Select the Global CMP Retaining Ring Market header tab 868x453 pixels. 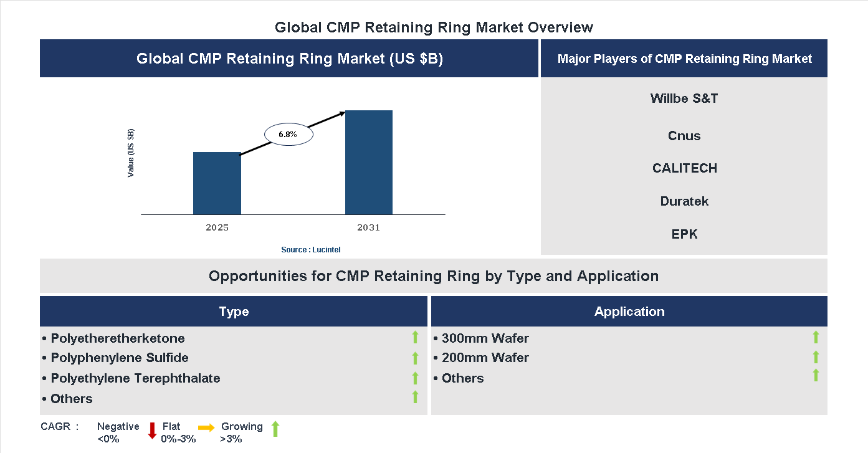(x=289, y=59)
